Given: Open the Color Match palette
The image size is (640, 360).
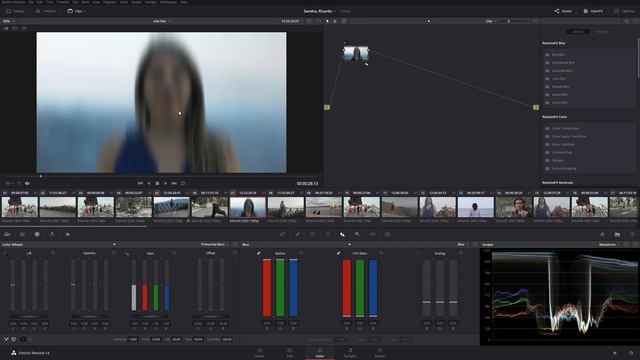Looking at the screenshot, I should coord(22,235).
